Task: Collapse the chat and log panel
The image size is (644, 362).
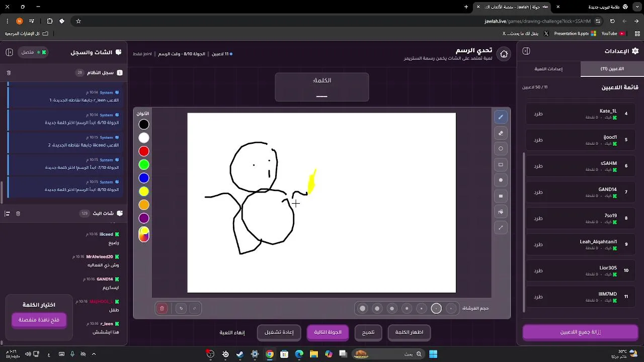Action: click(9, 52)
